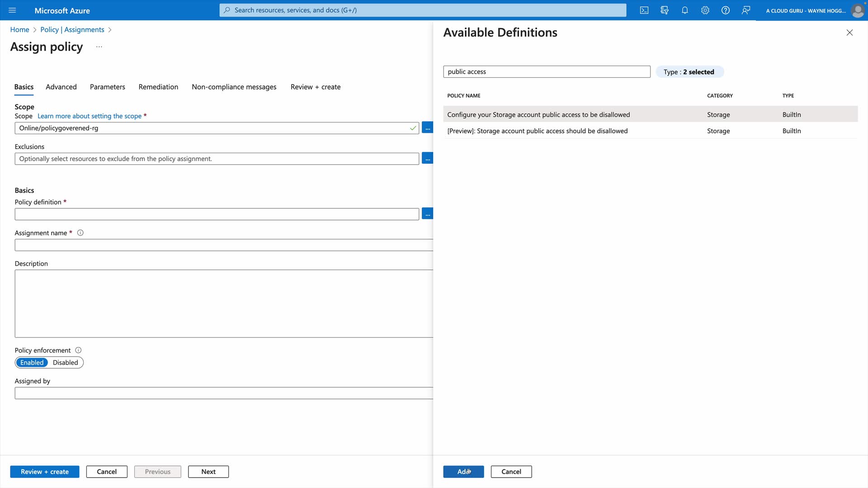
Task: Open Cloud Shell from top bar
Action: [644, 10]
